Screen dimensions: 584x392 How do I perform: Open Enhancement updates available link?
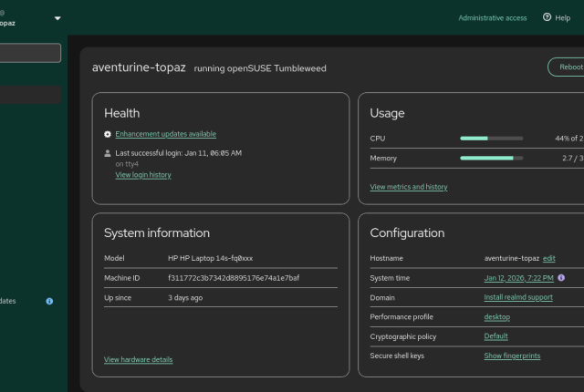pos(166,134)
